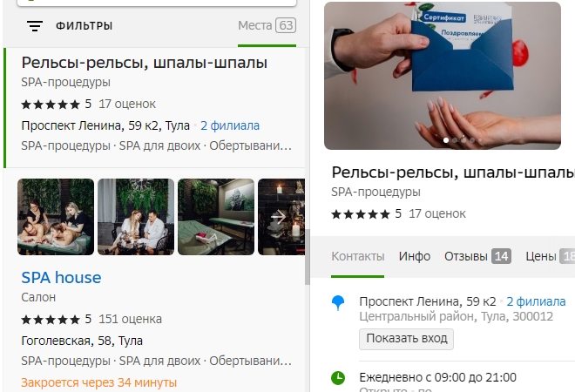Click the green clock hours icon
Viewport: 575px width, 392px height.
(338, 378)
